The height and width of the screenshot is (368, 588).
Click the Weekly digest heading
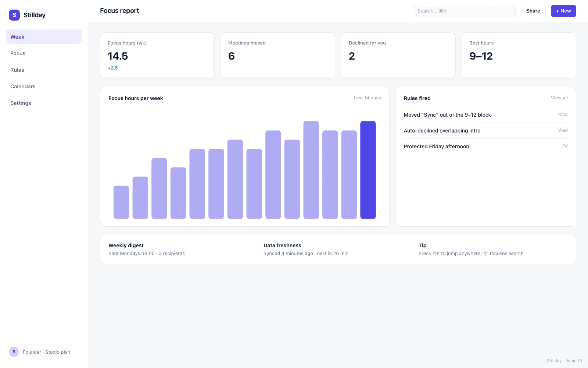pos(126,245)
